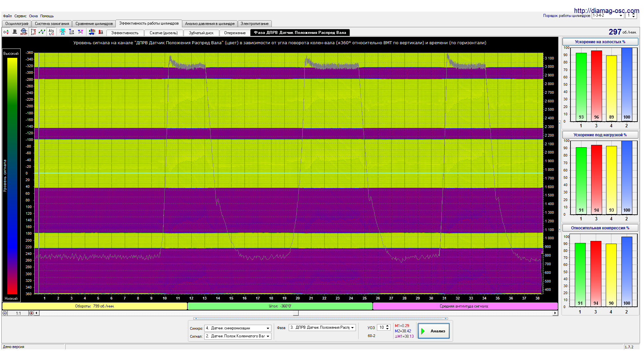Open the Синхро sensor dropdown
644x351 pixels.
(238, 328)
